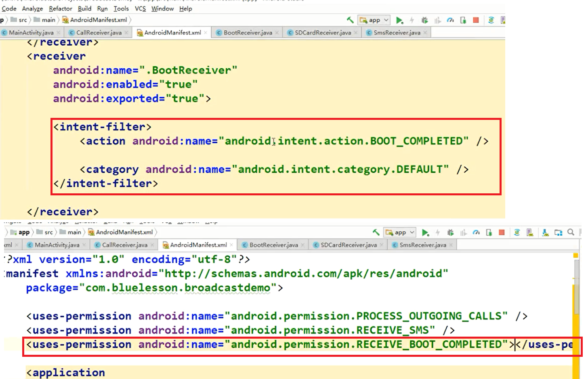
Task: Open the app run configuration dropdown in lower window
Action: 399,232
